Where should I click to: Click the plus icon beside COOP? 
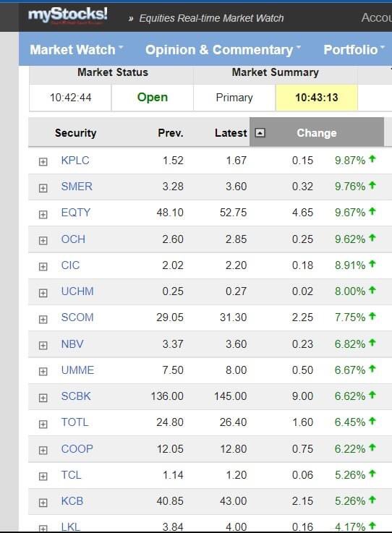[x=43, y=450]
